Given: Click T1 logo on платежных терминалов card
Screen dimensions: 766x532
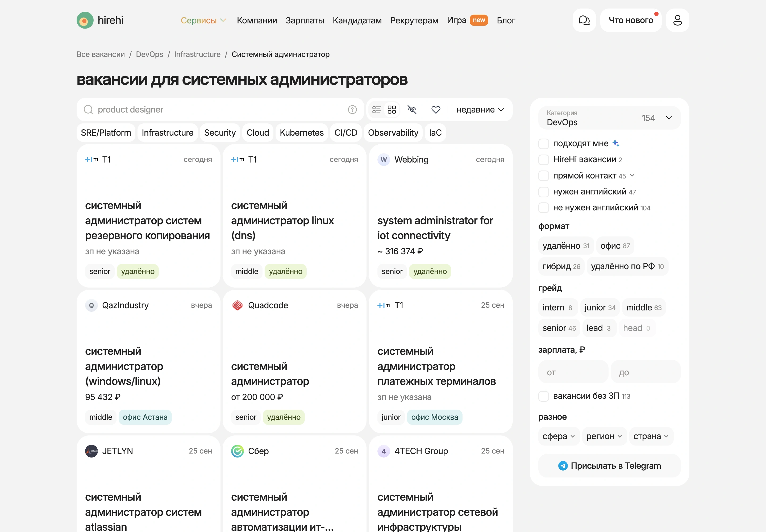Looking at the screenshot, I should tap(384, 305).
